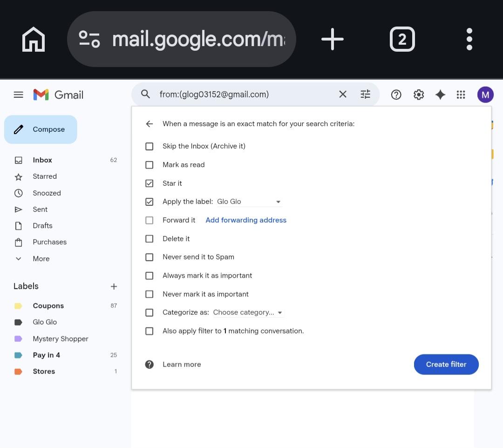Viewport: 503px width, 448px height.
Task: Open the Sent folder
Action: point(40,210)
